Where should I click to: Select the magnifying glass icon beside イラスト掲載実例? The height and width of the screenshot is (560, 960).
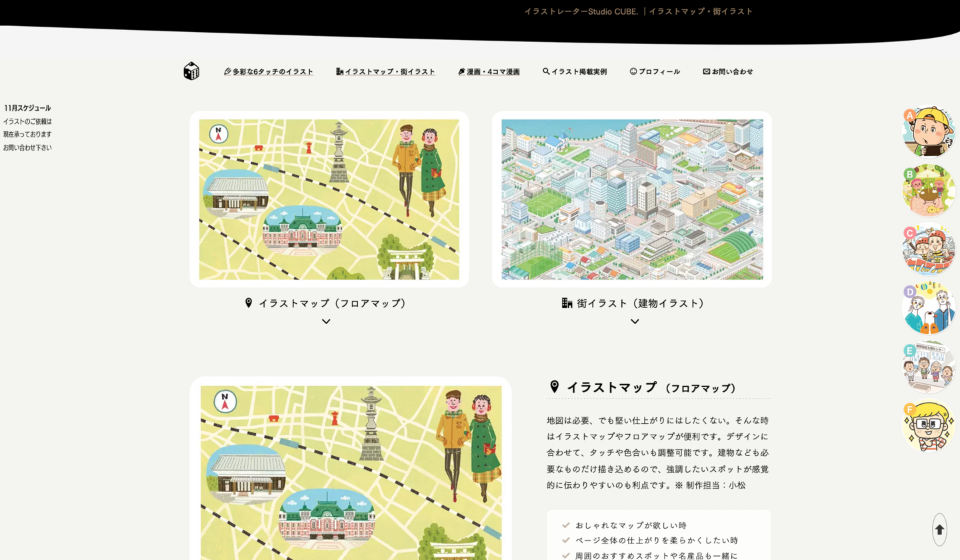point(546,71)
